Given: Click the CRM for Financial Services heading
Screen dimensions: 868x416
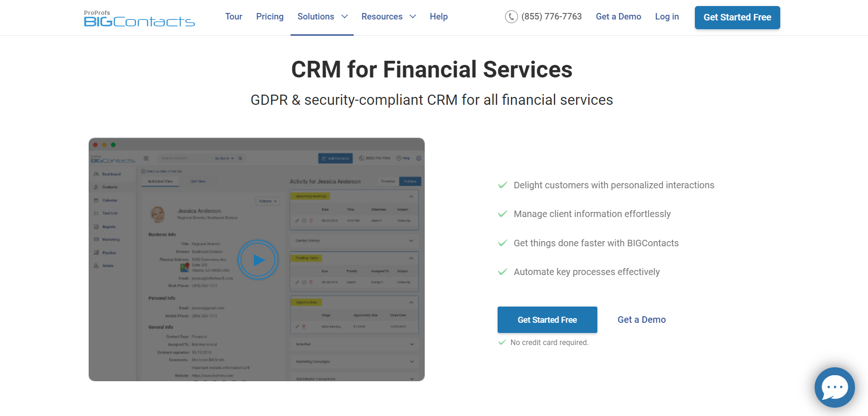Looking at the screenshot, I should click(x=432, y=70).
